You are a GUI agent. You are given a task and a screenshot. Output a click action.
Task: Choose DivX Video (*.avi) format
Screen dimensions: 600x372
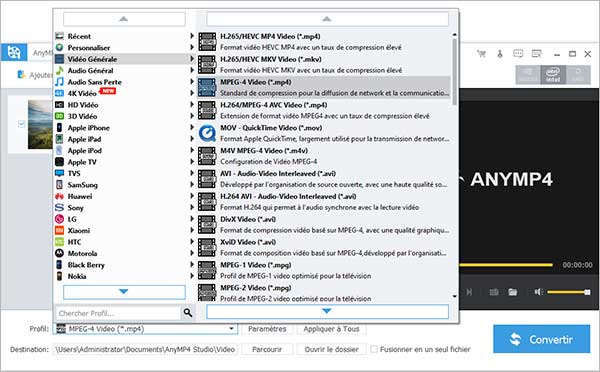324,225
